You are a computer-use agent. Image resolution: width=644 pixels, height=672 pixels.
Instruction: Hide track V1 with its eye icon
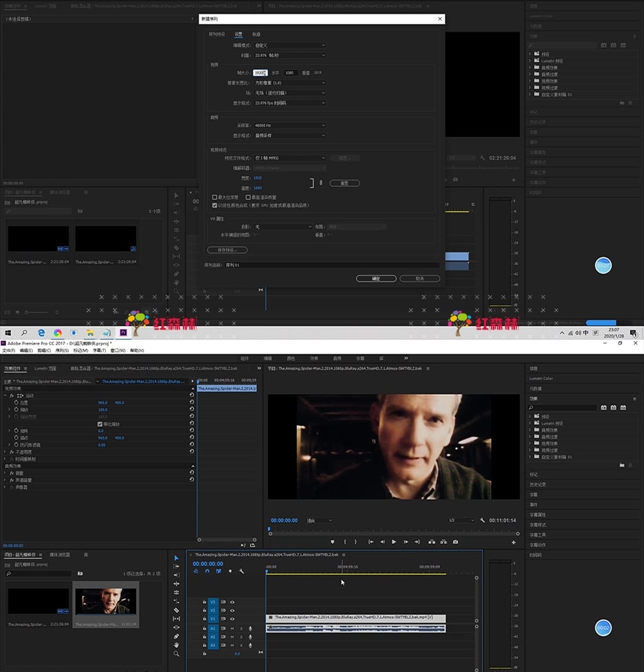point(232,619)
